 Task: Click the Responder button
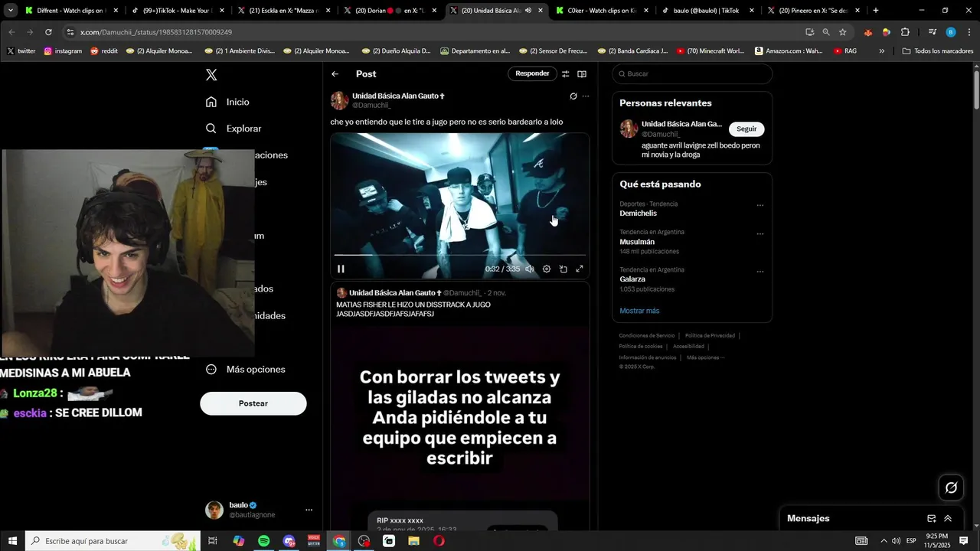[x=532, y=73]
